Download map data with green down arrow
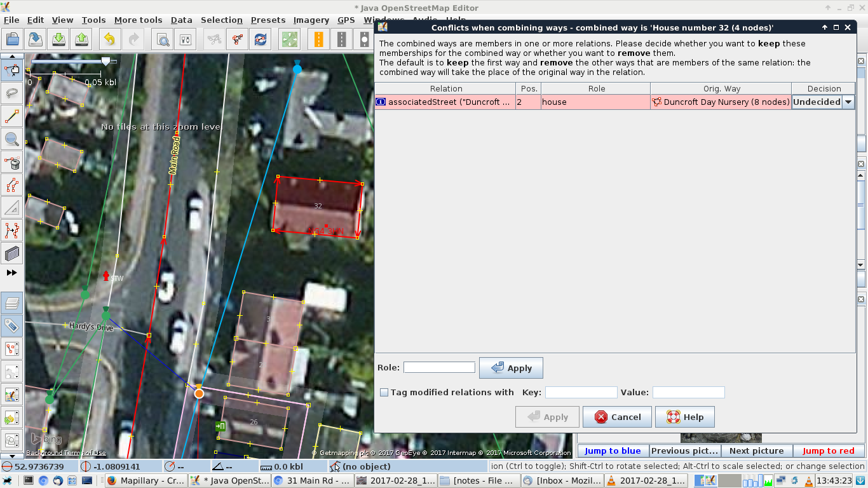 tap(58, 39)
